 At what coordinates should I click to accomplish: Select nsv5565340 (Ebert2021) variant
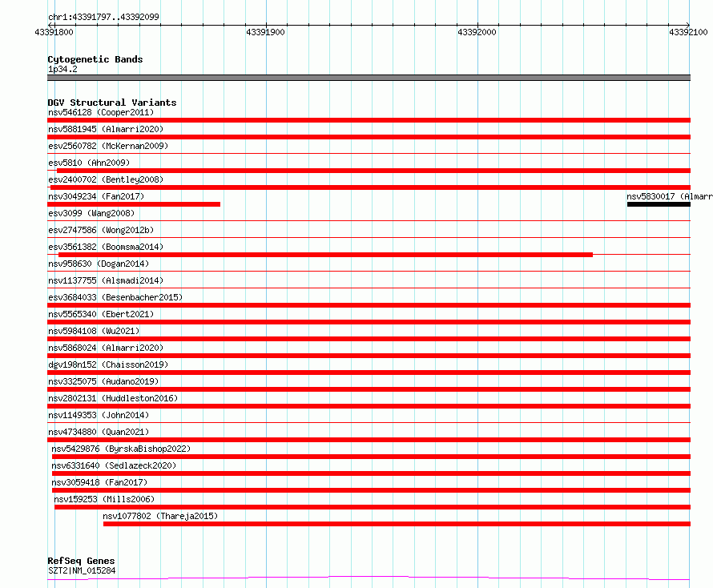pyautogui.click(x=101, y=314)
